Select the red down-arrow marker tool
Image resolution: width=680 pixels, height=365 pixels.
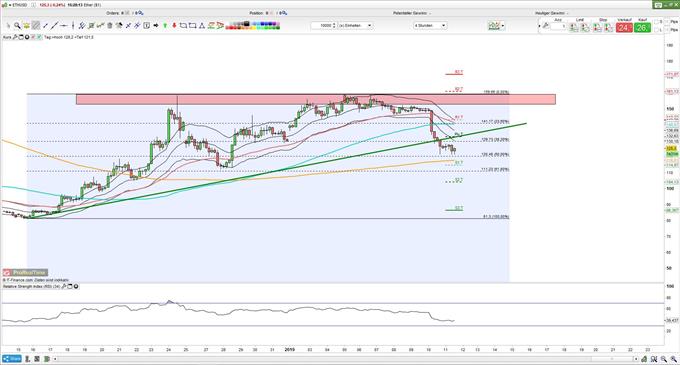pyautogui.click(x=174, y=26)
